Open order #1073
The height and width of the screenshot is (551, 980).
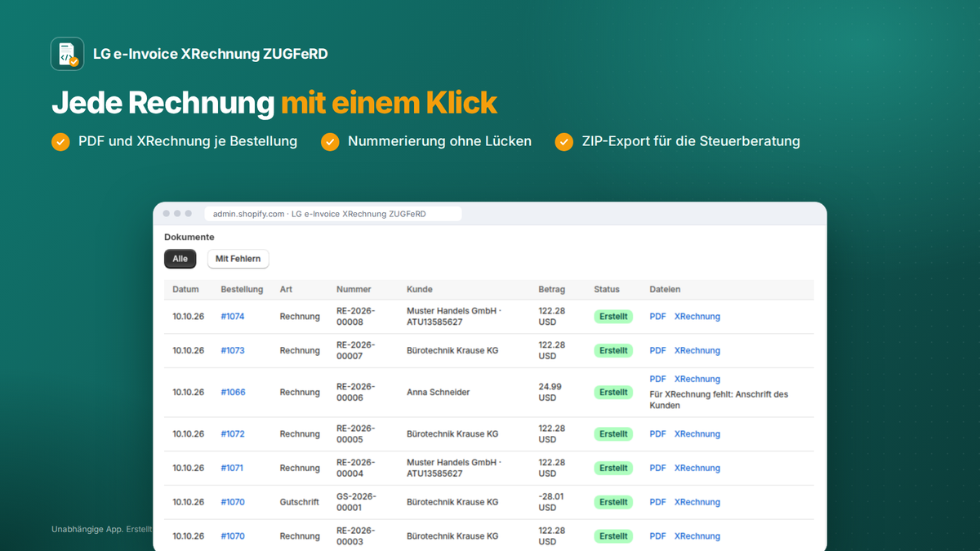[233, 351]
